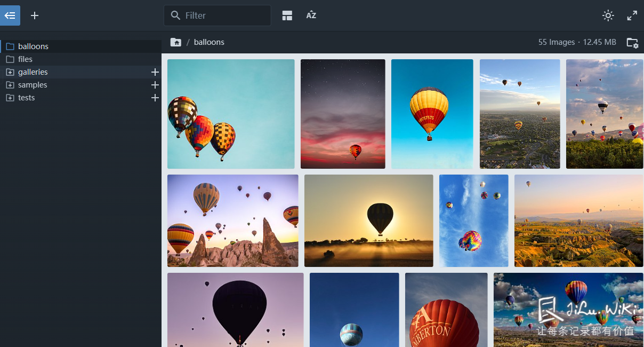Screen dimensions: 644x347
Task: Click the Filter search field
Action: point(217,15)
